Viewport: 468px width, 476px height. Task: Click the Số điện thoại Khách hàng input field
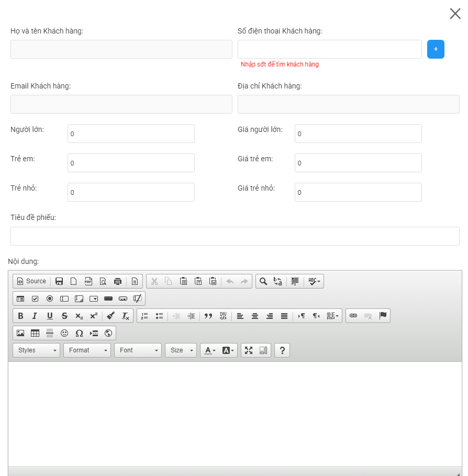pos(329,49)
